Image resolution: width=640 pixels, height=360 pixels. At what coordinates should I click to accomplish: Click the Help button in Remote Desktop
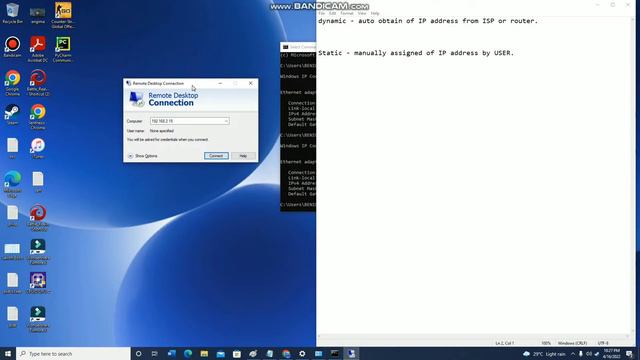tap(243, 156)
